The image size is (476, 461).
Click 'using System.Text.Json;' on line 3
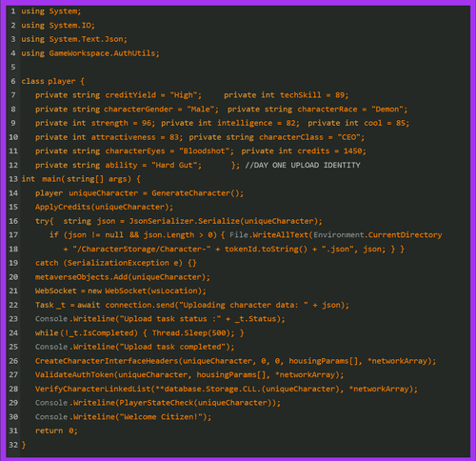[74, 39]
